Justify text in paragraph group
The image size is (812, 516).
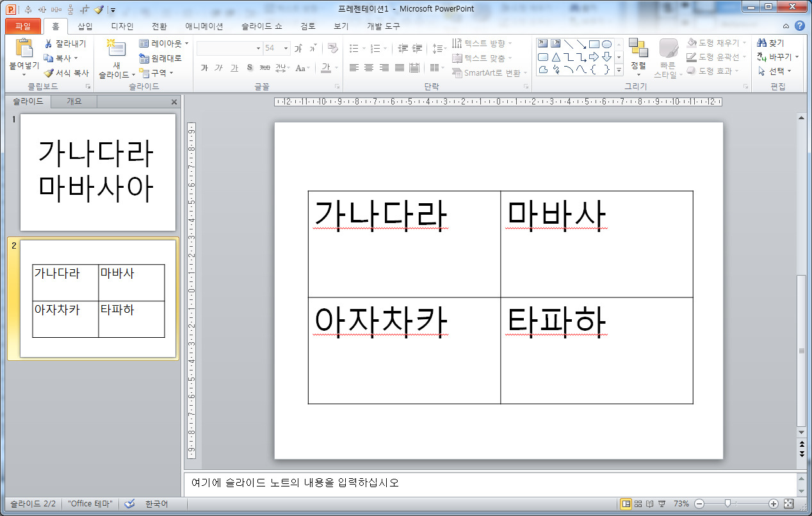click(x=400, y=68)
